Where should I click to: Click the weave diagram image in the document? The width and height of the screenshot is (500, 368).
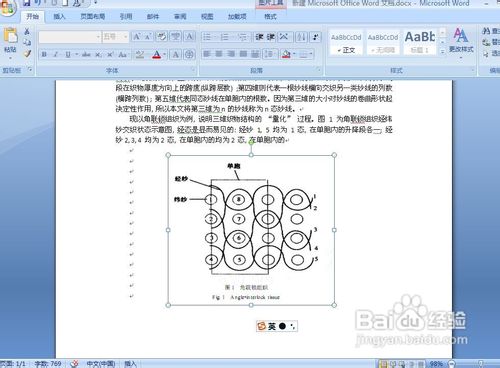[251, 230]
